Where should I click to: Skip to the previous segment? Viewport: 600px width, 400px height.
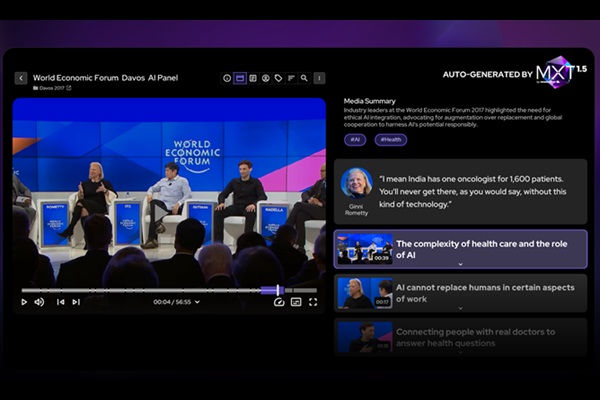[x=60, y=302]
